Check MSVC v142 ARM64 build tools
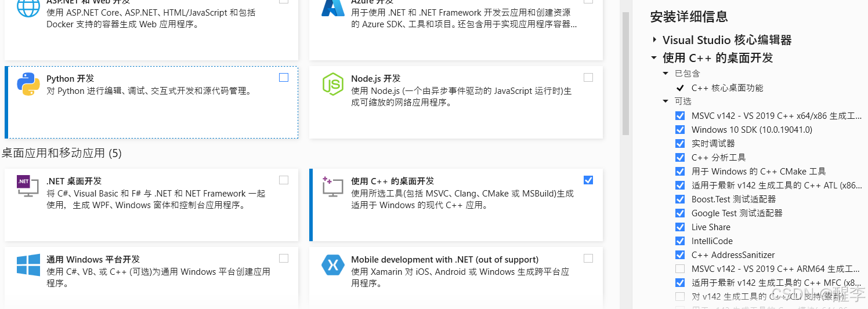868x309 pixels. tap(680, 269)
